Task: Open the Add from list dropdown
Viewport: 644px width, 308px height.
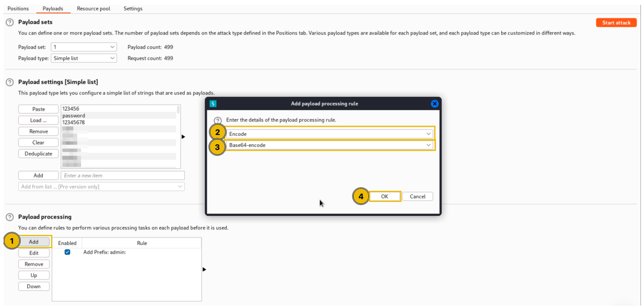Action: (x=101, y=187)
